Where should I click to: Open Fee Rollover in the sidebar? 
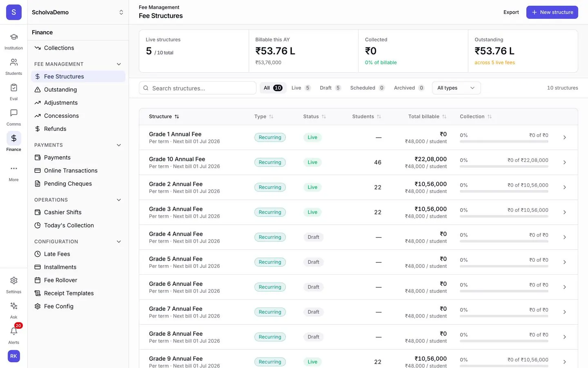tap(78, 280)
